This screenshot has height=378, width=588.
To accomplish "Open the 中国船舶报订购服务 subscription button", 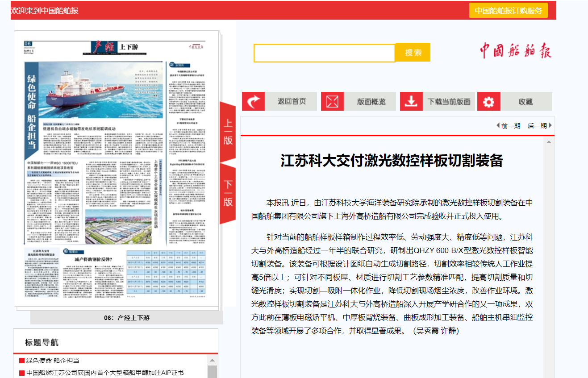I will click(x=508, y=11).
